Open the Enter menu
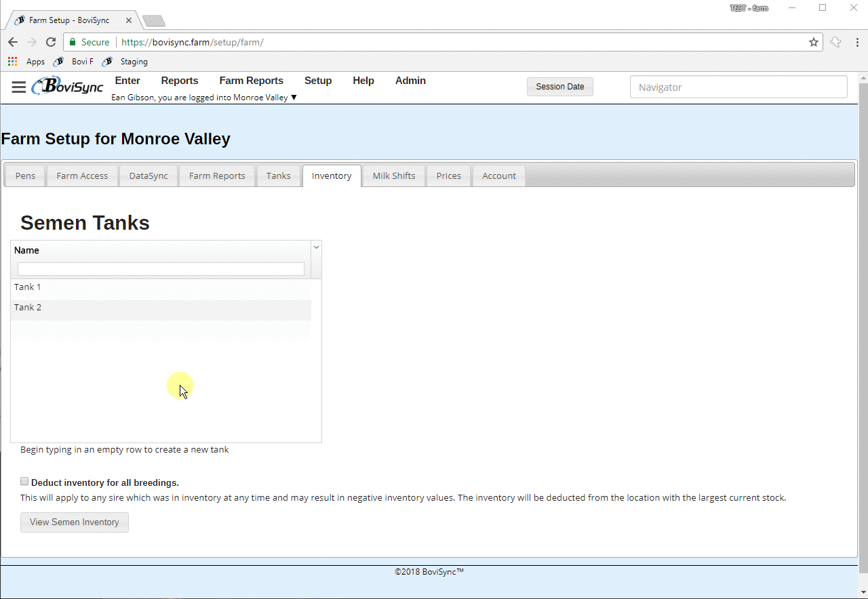The height and width of the screenshot is (599, 868). [x=127, y=81]
